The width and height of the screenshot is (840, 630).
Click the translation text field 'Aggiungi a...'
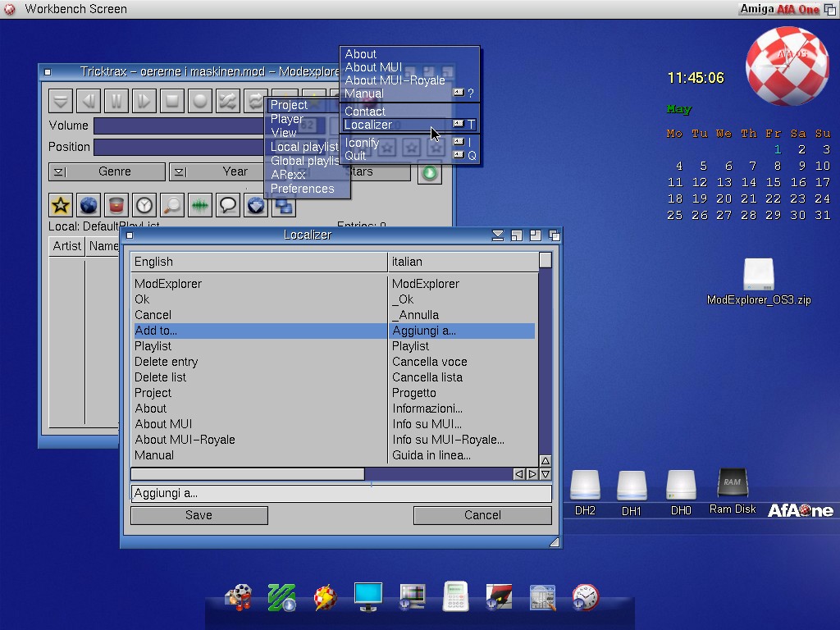coord(340,493)
